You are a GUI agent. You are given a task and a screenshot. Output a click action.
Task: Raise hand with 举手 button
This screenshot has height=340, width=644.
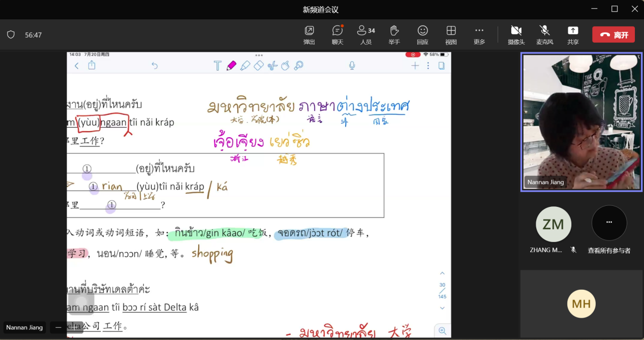[394, 35]
